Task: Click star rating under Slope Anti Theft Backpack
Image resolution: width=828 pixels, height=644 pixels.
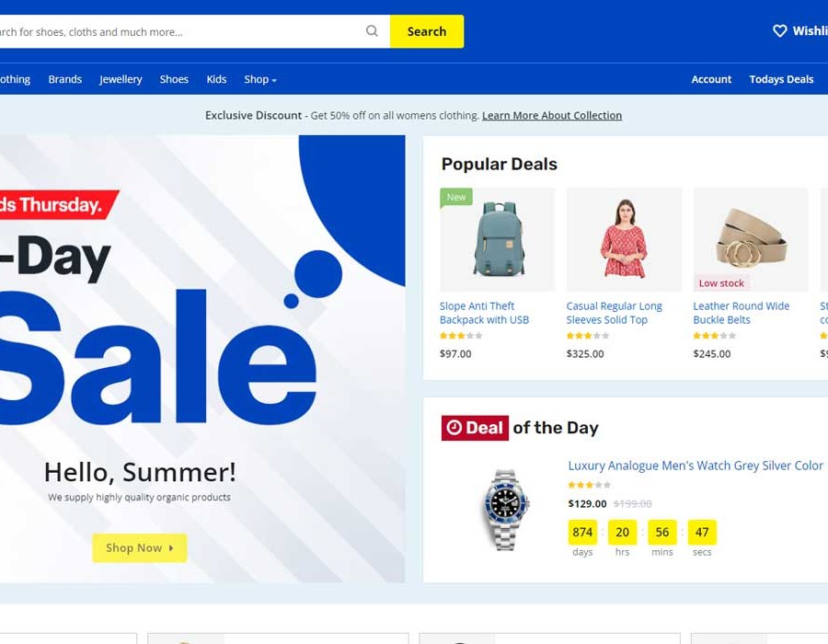Action: [x=461, y=336]
